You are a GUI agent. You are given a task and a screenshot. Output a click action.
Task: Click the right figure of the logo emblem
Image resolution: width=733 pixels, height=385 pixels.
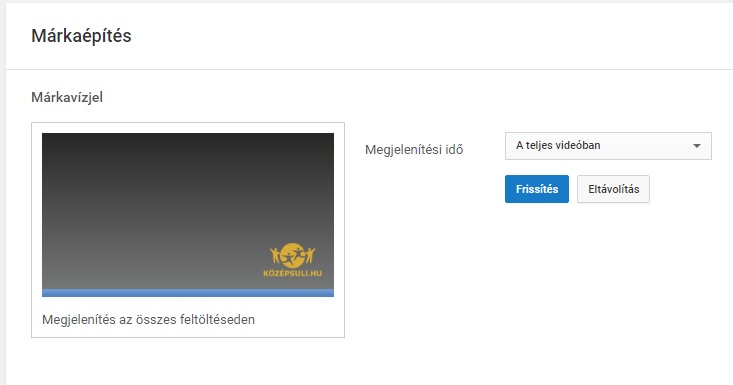(x=309, y=256)
